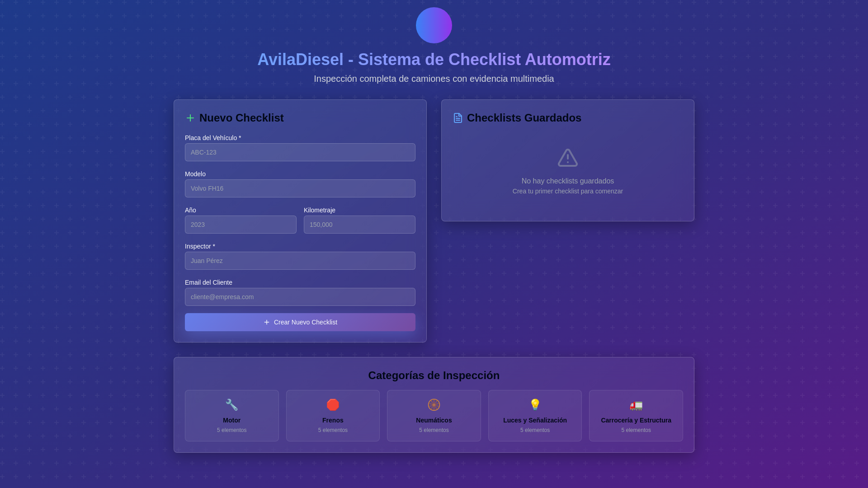
Task: Click the 'Checklists Guardados' heading
Action: pyautogui.click(x=524, y=118)
